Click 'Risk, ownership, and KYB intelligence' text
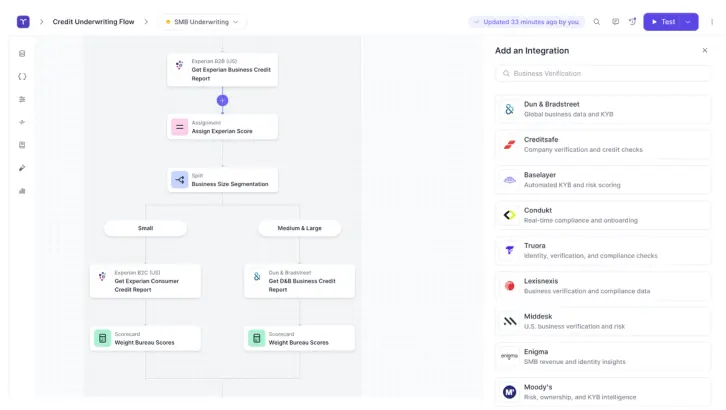The height and width of the screenshot is (410, 726). point(580,398)
